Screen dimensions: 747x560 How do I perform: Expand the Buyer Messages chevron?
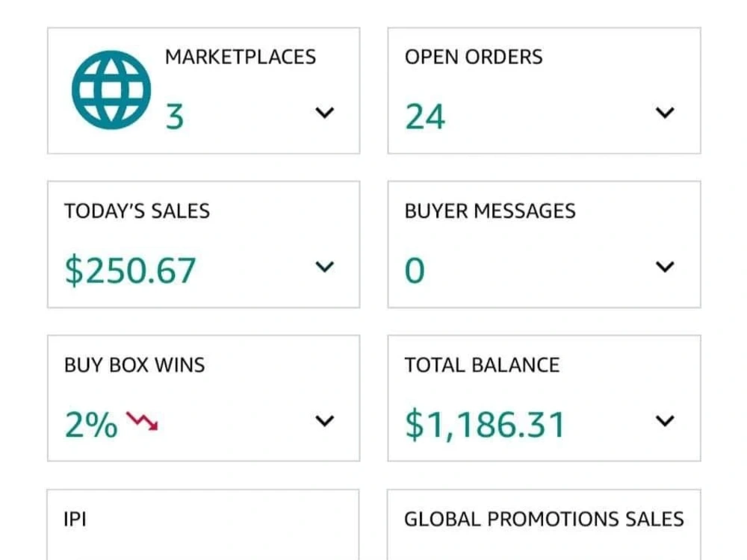coord(665,267)
